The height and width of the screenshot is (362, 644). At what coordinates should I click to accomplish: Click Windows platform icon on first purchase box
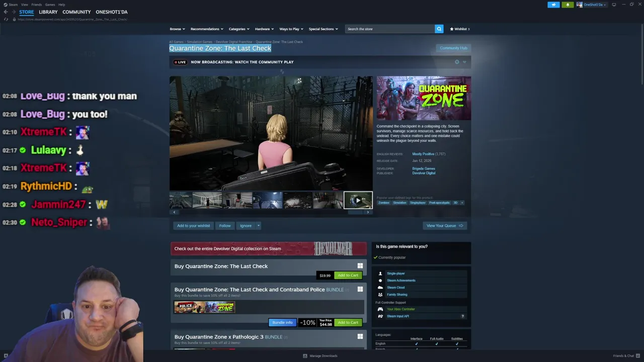click(360, 265)
